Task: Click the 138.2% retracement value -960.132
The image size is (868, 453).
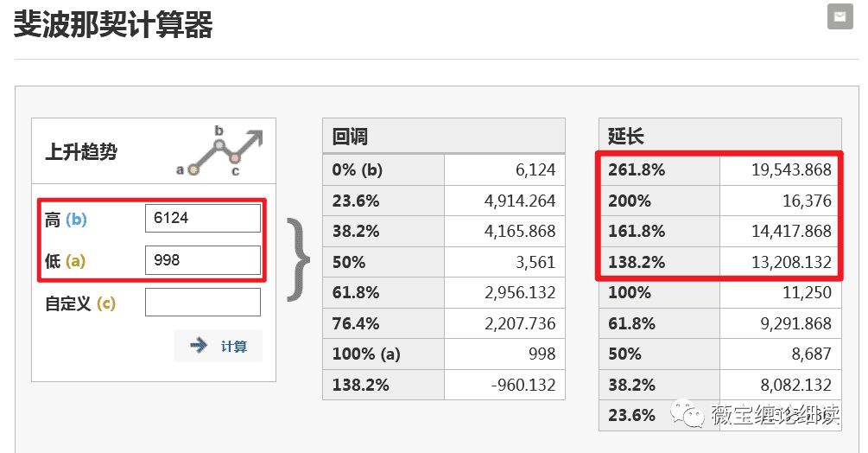Action: tap(523, 385)
